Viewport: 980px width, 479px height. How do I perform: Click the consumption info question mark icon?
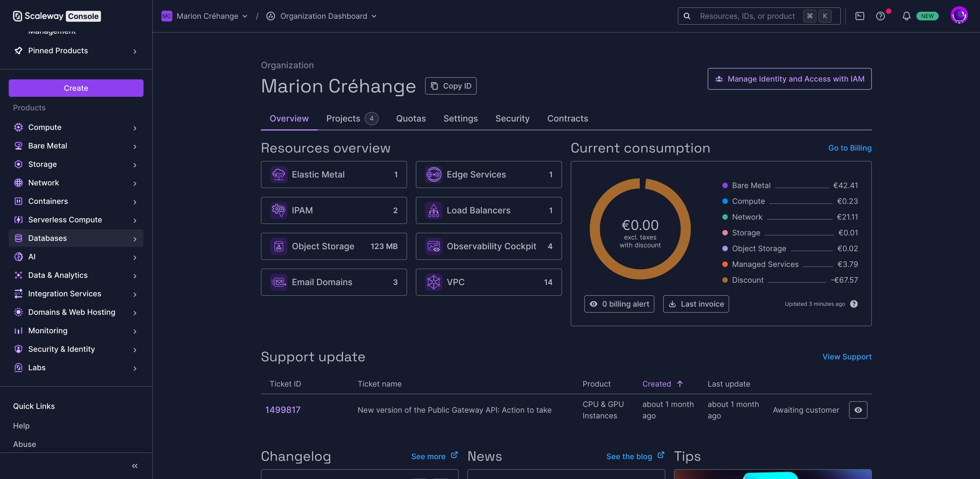[x=854, y=304]
